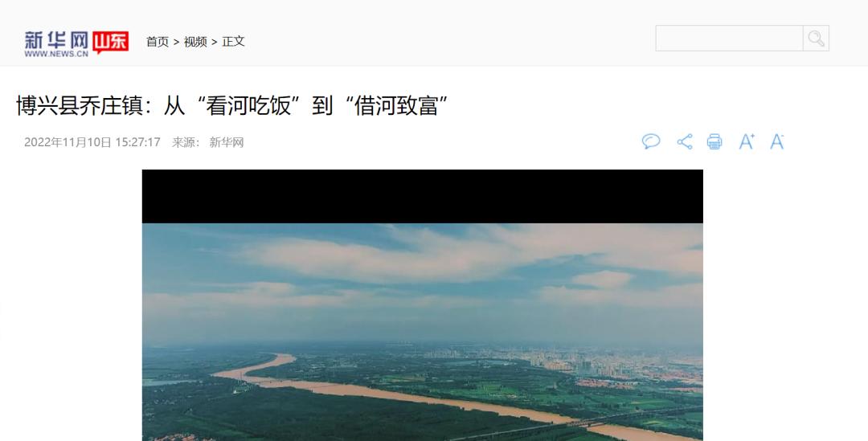
Task: Select 正文 breadcrumb item
Action: (x=233, y=42)
